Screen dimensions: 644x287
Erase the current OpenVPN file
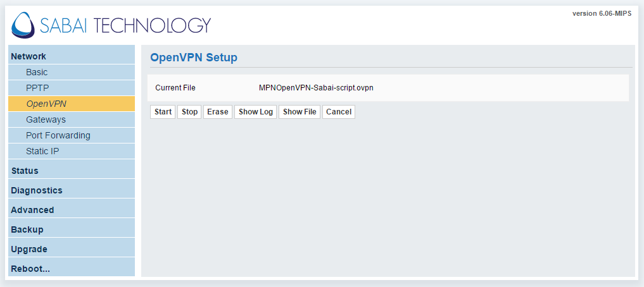[218, 112]
